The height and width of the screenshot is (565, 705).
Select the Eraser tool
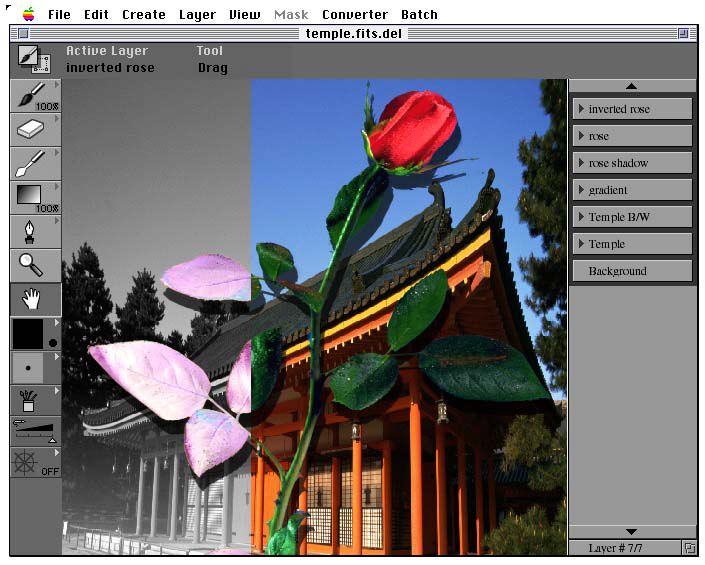(x=35, y=130)
